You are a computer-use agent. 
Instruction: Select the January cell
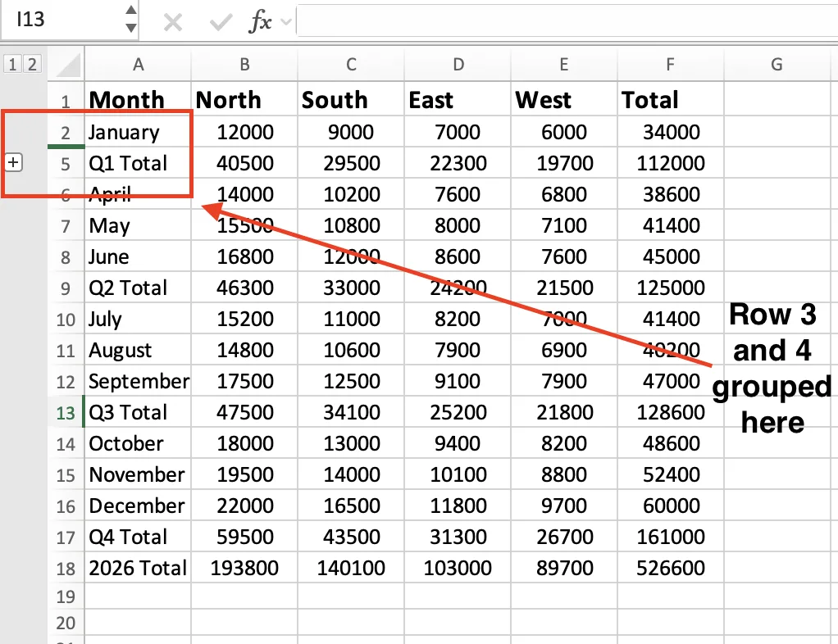138,132
